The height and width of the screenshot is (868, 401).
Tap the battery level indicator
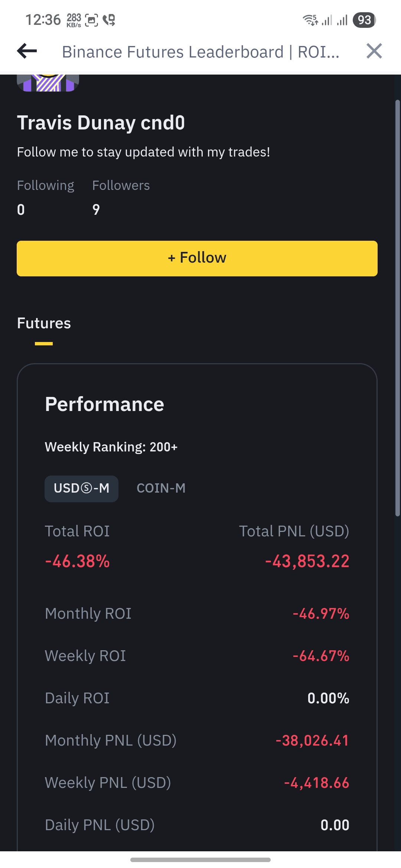coord(364,20)
